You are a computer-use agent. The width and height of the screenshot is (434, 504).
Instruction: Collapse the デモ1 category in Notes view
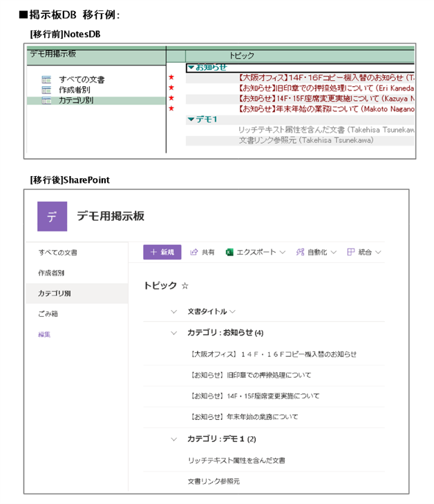(191, 119)
